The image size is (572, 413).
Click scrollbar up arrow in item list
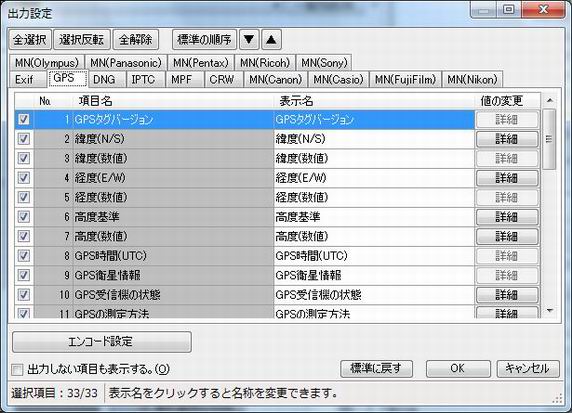coord(550,100)
